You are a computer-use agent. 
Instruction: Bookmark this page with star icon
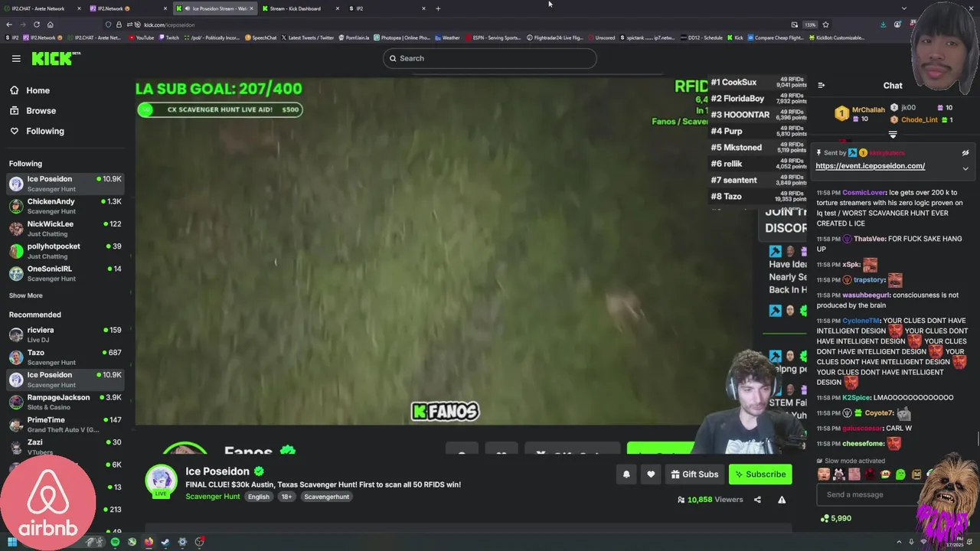pyautogui.click(x=825, y=24)
